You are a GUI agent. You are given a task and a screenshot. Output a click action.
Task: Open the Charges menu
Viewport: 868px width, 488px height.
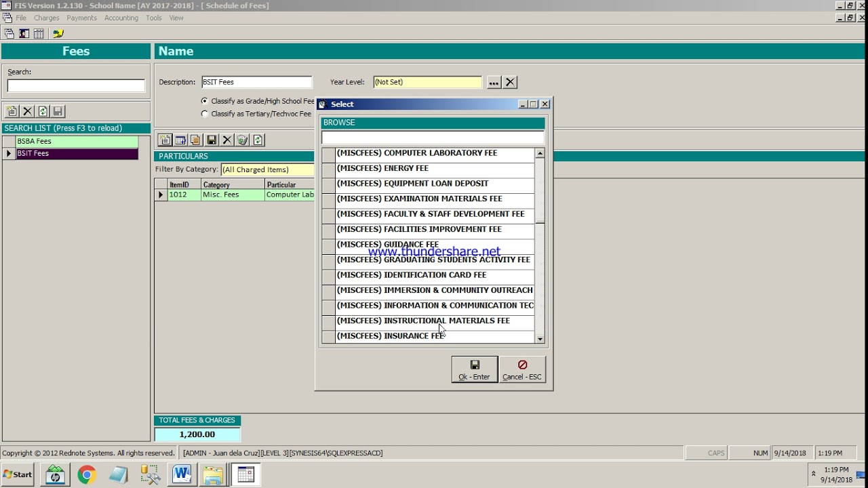click(x=47, y=18)
